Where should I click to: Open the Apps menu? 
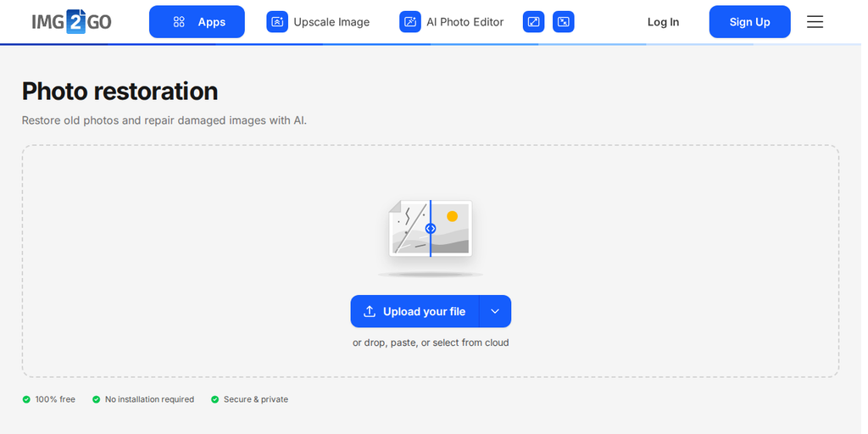198,22
